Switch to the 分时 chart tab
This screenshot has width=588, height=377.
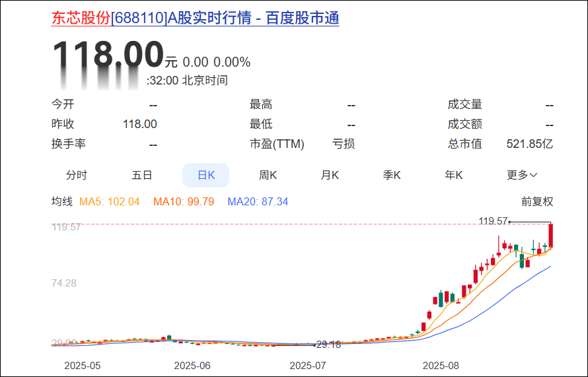tap(77, 175)
